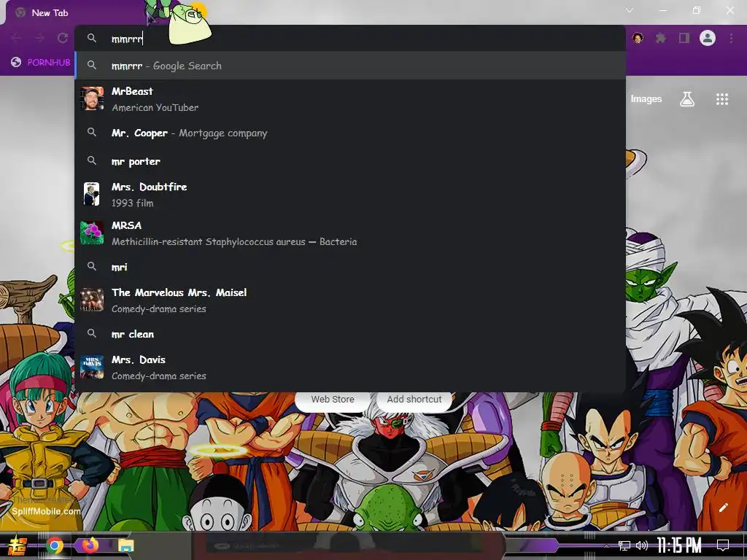Open the volume tray icon
The image size is (747, 560).
pyautogui.click(x=642, y=545)
